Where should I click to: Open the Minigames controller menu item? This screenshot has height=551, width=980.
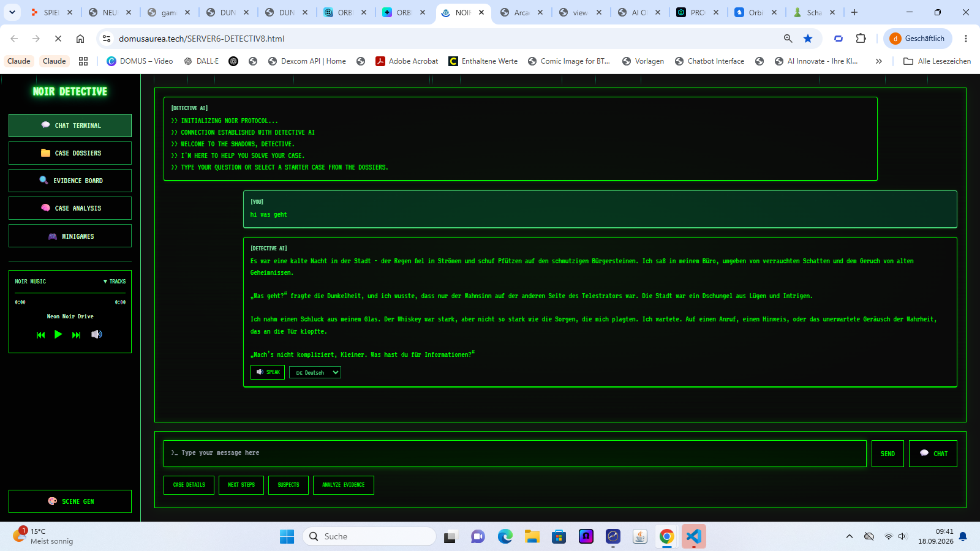(x=70, y=236)
